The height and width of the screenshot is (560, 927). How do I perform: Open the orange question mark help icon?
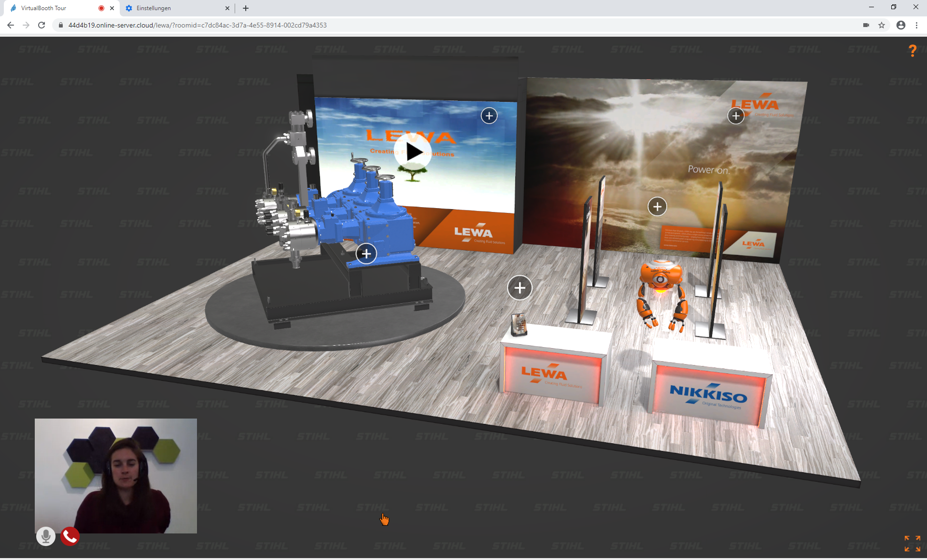912,51
